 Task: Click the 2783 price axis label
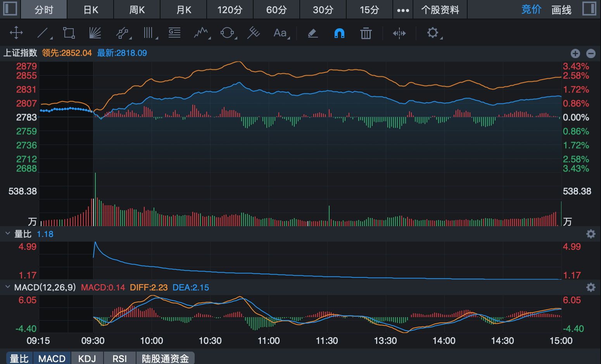coord(26,117)
